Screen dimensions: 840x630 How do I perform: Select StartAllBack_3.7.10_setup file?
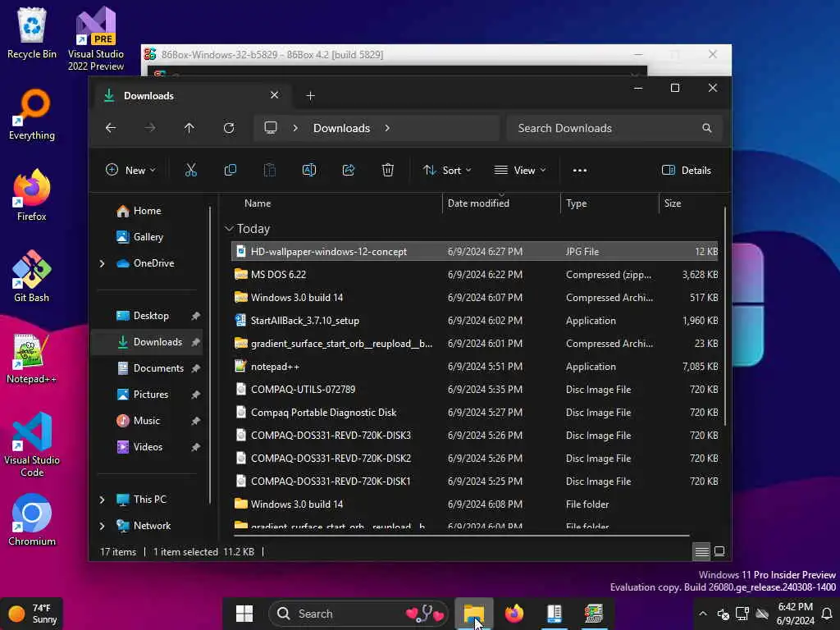tap(475, 321)
